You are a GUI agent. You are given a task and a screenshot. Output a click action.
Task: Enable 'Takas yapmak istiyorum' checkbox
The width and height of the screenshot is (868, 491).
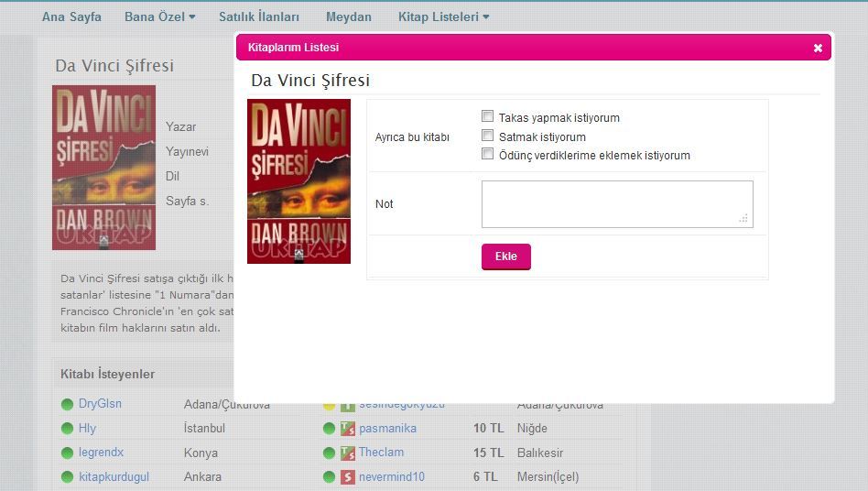(488, 117)
